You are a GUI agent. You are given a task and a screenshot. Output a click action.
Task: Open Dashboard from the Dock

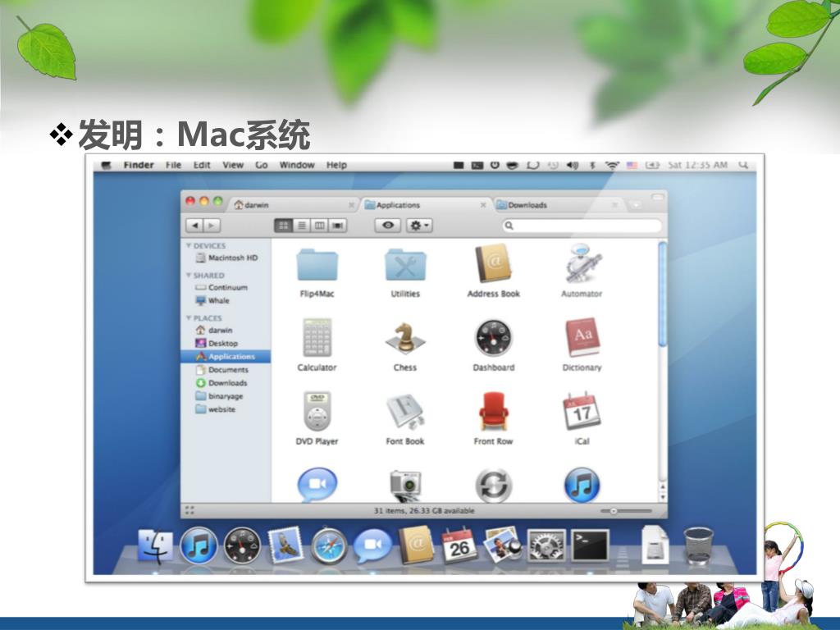coord(242,546)
